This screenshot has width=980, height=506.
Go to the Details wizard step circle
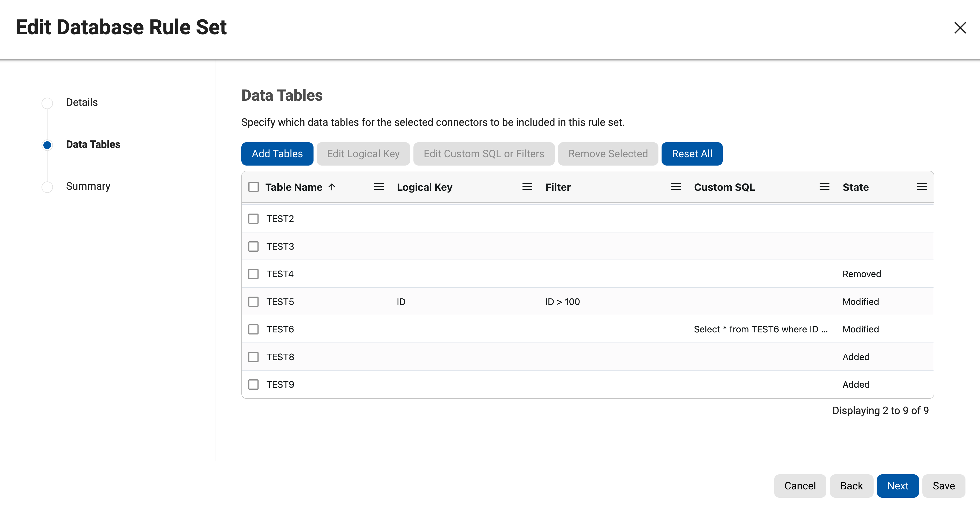click(47, 103)
